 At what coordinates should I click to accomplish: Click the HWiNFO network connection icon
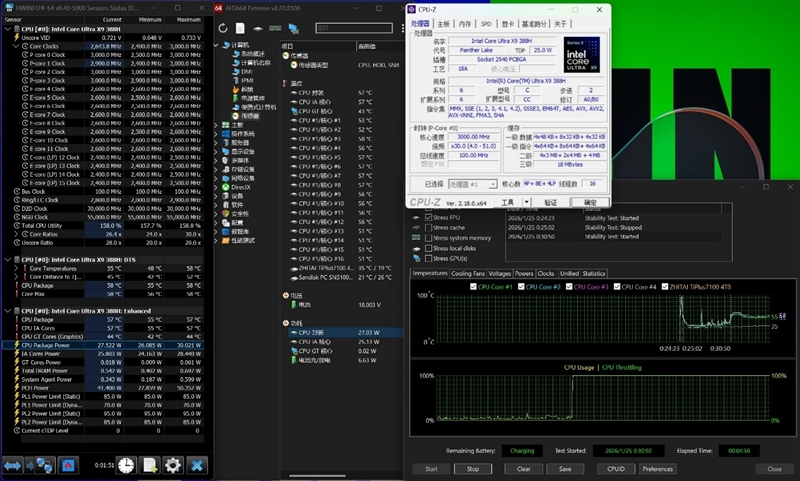click(45, 465)
